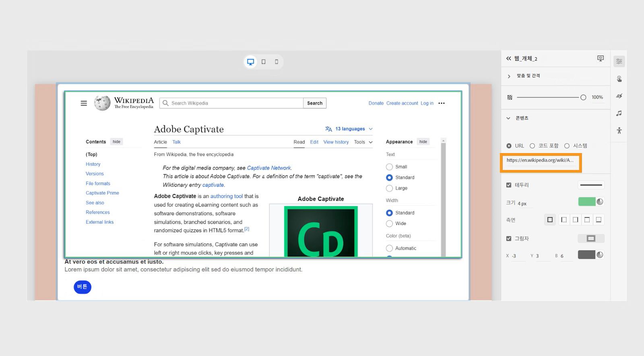Click the Log in link
The height and width of the screenshot is (356, 644).
(427, 103)
